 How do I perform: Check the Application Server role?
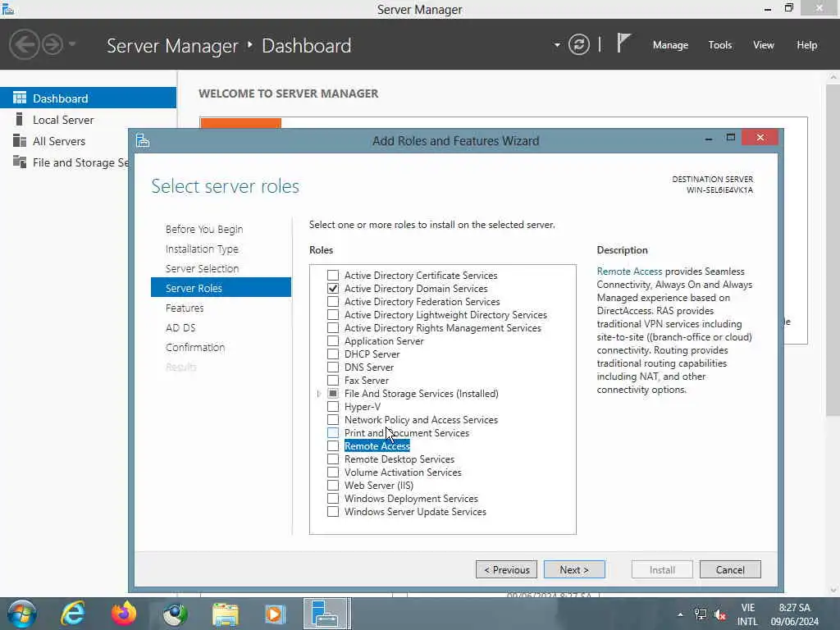tap(333, 340)
